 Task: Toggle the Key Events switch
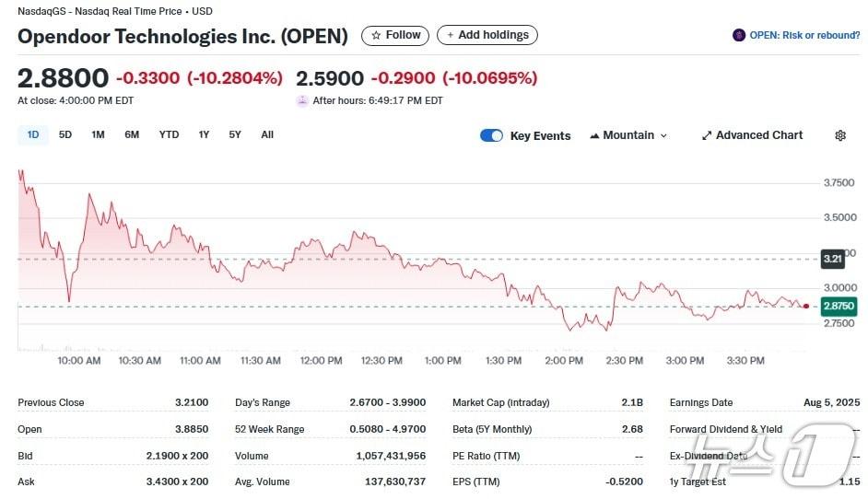coord(492,135)
